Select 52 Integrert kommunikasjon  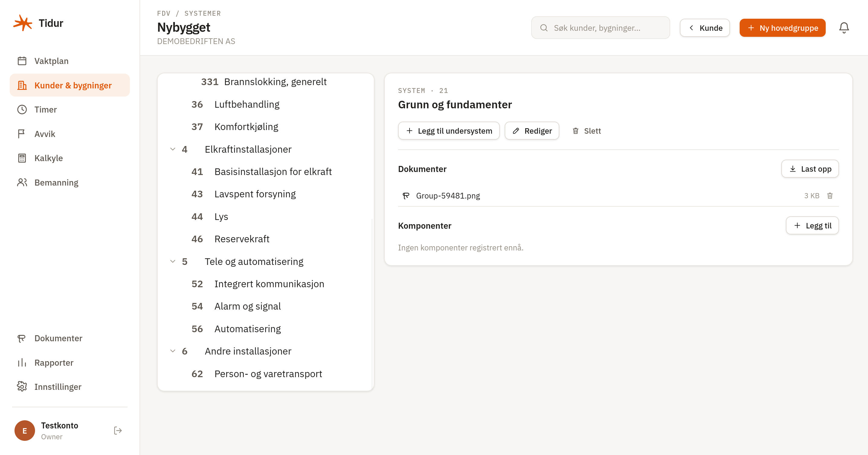click(265, 284)
